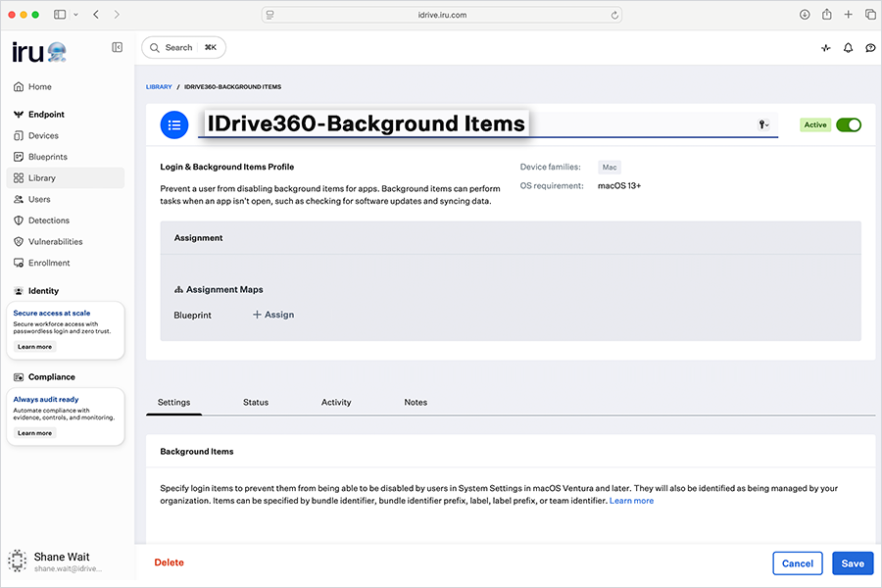Open Shane Wait account menu
Image resolution: width=882 pixels, height=588 pixels.
point(56,561)
